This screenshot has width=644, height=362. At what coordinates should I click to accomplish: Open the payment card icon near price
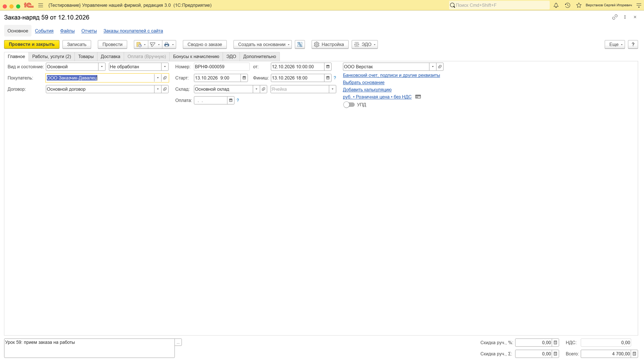pyautogui.click(x=418, y=97)
